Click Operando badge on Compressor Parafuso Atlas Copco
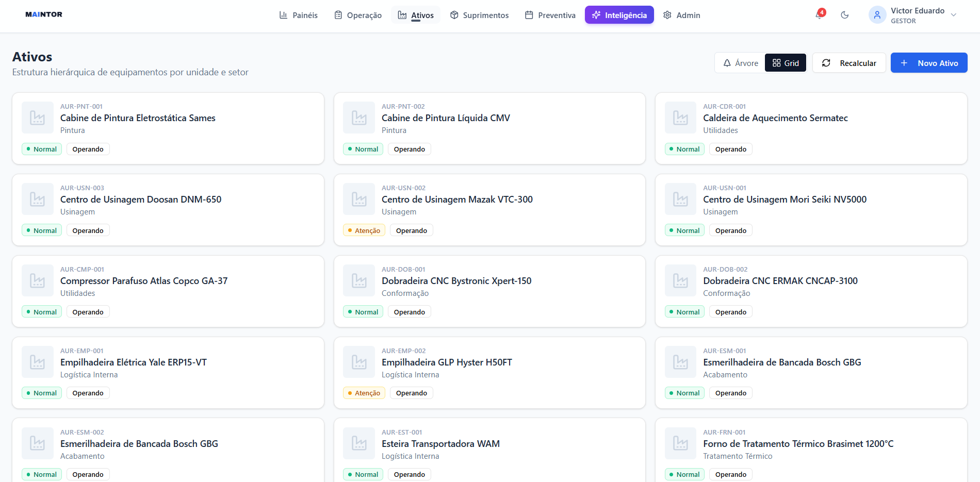The height and width of the screenshot is (482, 980). coord(88,312)
